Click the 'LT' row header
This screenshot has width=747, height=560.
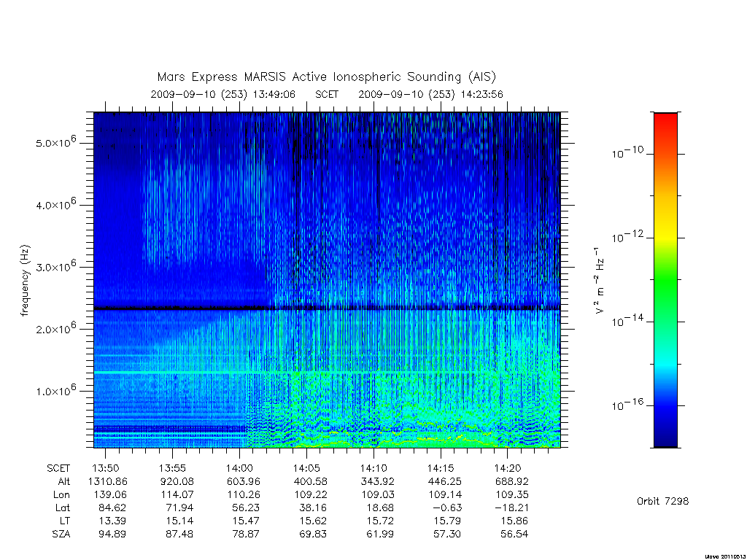[x=65, y=521]
